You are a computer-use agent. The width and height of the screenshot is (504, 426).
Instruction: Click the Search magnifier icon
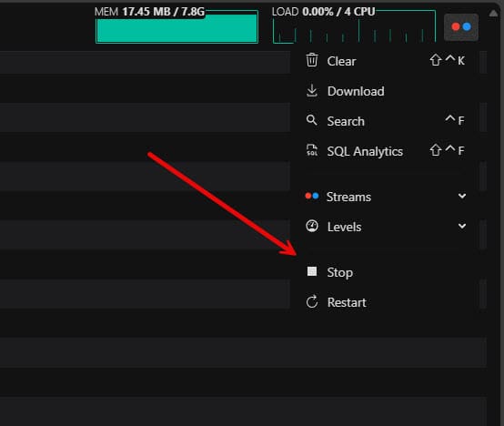[311, 120]
